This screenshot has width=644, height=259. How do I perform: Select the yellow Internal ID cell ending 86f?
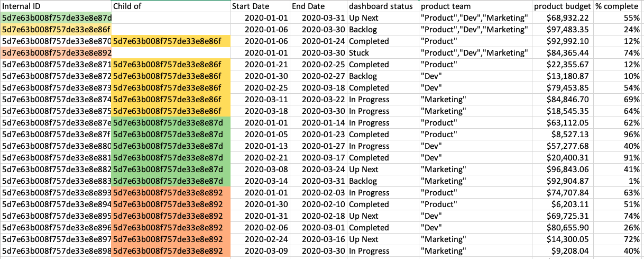tap(56, 30)
